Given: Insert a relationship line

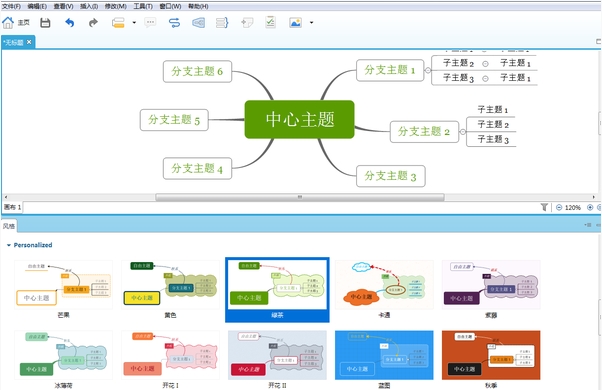Looking at the screenshot, I should 174,23.
